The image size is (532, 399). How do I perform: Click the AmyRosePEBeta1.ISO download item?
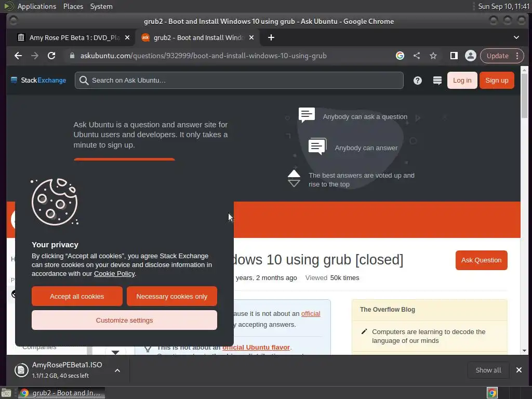pos(61,370)
